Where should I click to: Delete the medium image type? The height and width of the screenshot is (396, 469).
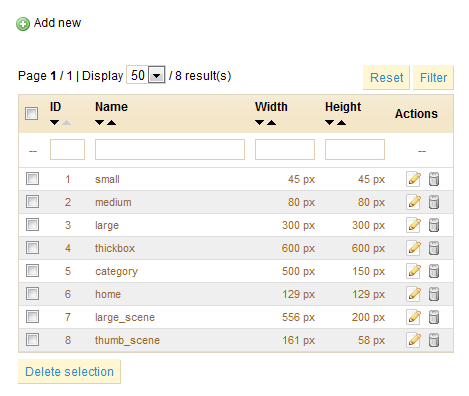[434, 202]
